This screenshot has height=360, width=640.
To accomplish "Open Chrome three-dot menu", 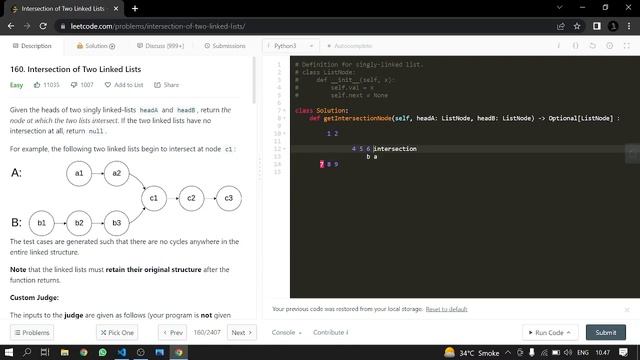I will [x=629, y=26].
